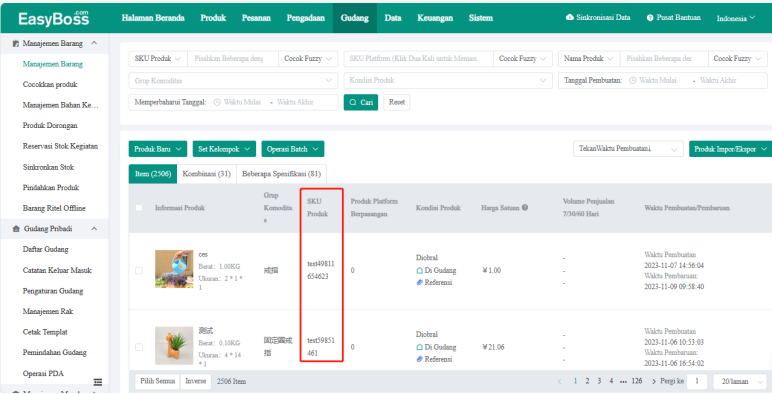772x394 pixels.
Task: Switch to the Kombinasi (31) tab
Action: (x=206, y=174)
